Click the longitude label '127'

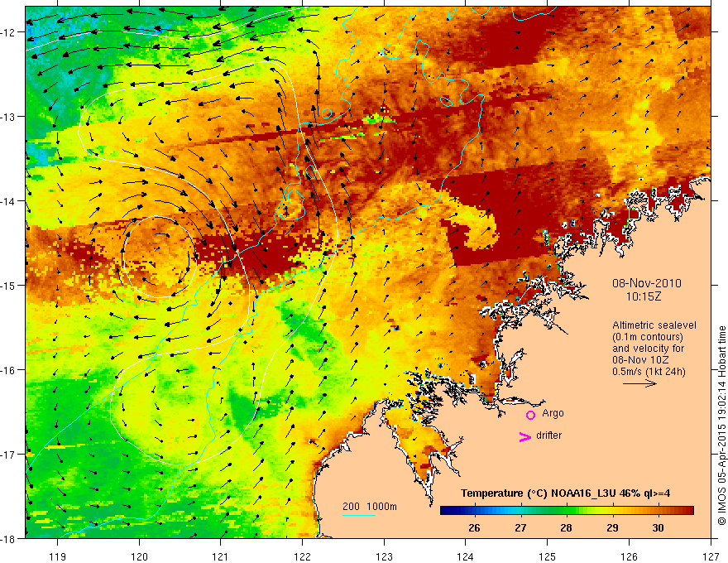[x=711, y=556]
